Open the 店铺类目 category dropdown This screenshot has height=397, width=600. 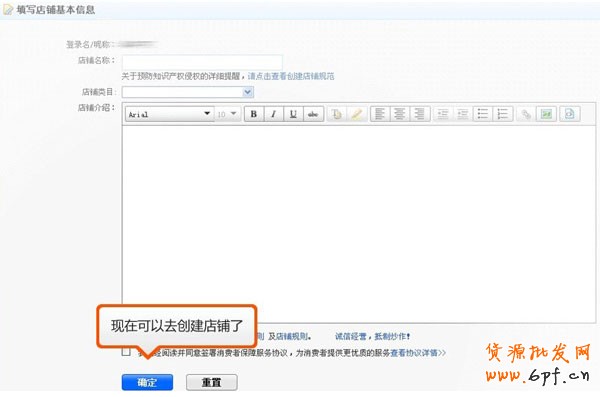188,92
